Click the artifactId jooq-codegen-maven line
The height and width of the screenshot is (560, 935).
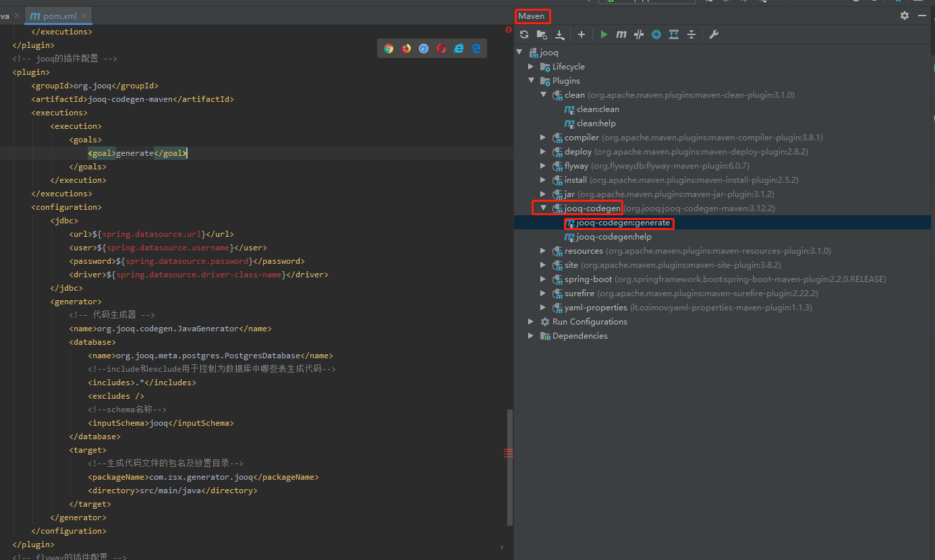133,99
